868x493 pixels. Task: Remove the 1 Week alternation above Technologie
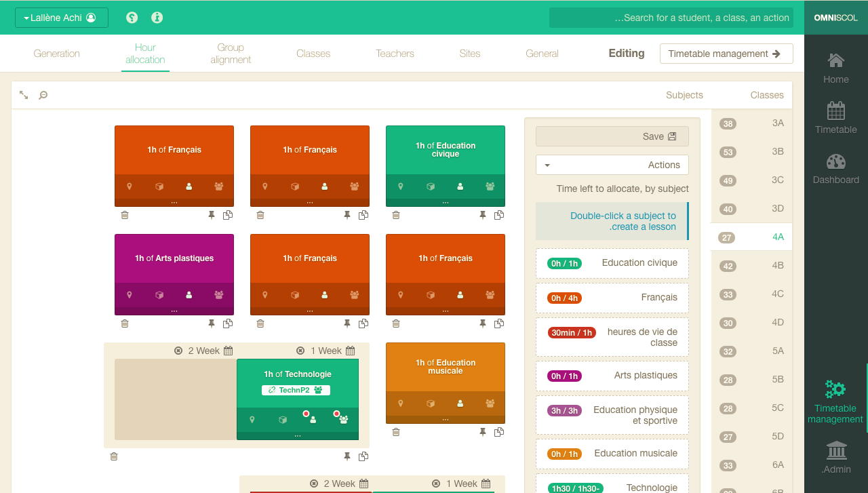[300, 351]
